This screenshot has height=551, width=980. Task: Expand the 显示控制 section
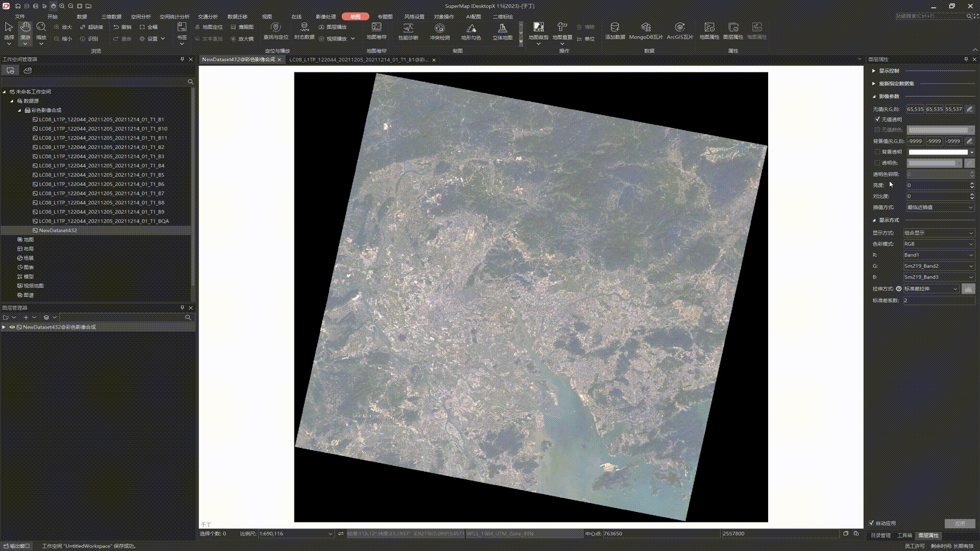click(874, 71)
